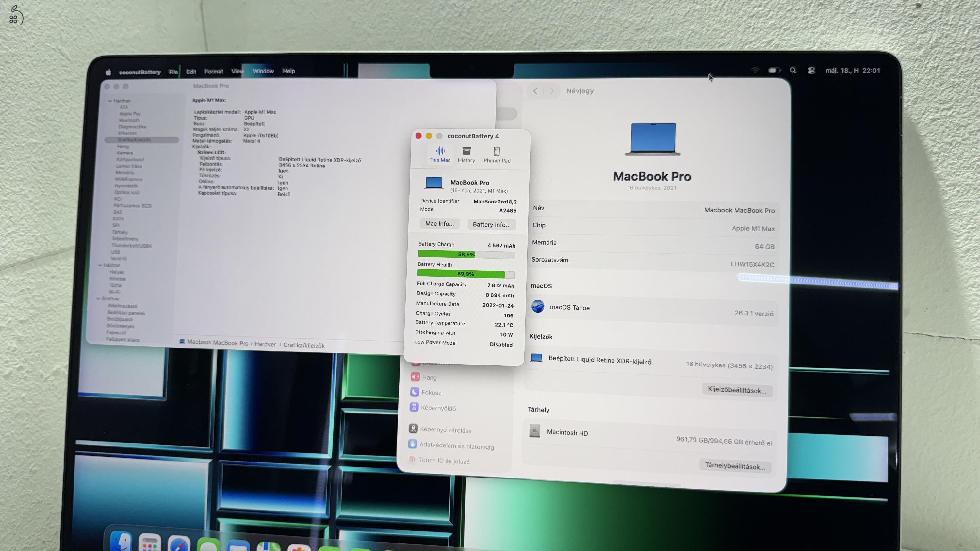Open the Edit menu
The width and height of the screenshot is (980, 551).
click(x=191, y=72)
